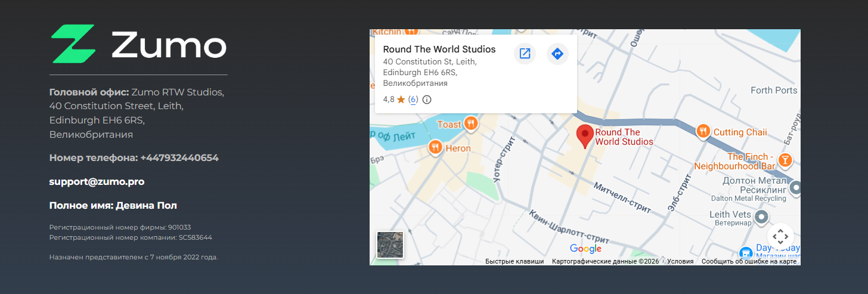Get directions using blue arrow icon
This screenshot has height=294, width=868.
tap(557, 54)
